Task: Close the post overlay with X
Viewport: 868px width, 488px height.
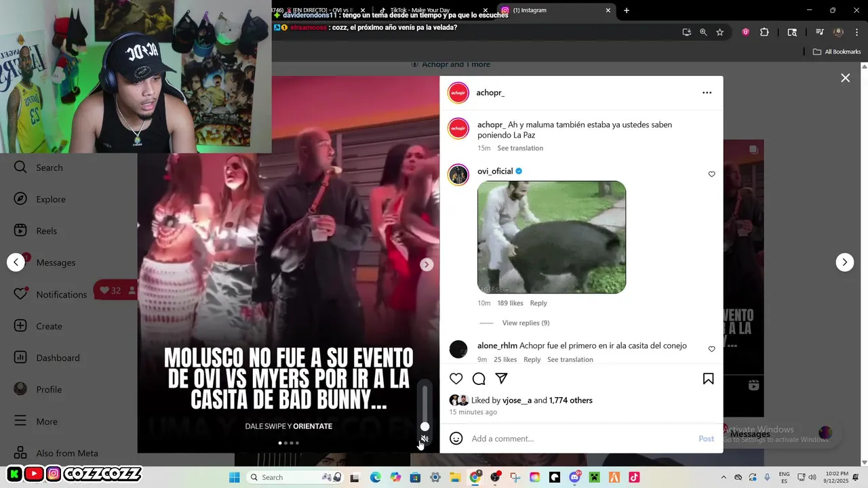Action: click(845, 78)
